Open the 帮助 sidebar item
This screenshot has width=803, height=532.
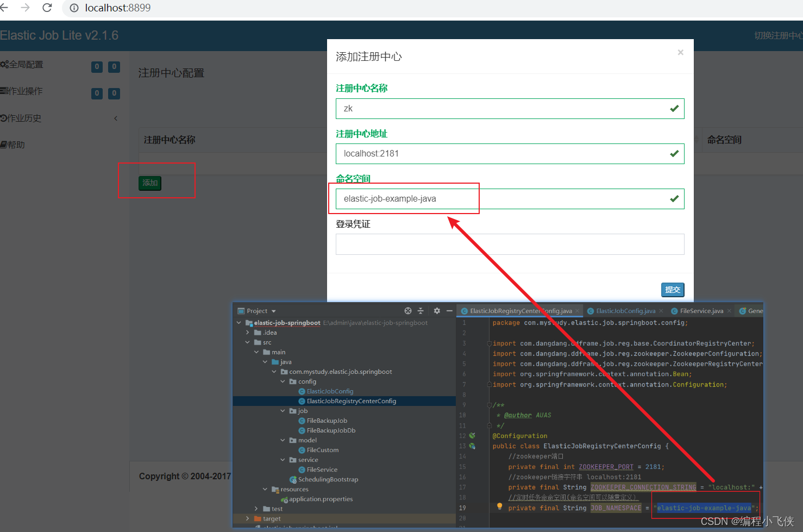pyautogui.click(x=12, y=145)
